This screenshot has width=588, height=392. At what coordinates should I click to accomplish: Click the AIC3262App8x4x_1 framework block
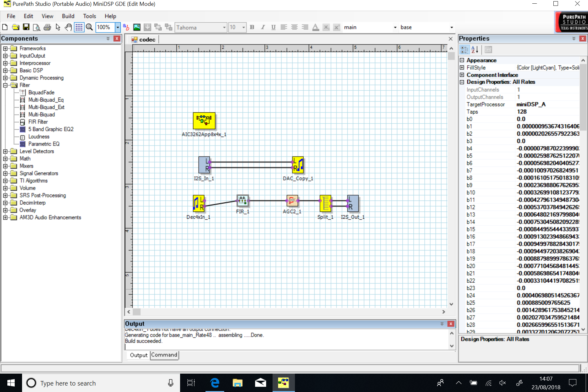coord(204,120)
